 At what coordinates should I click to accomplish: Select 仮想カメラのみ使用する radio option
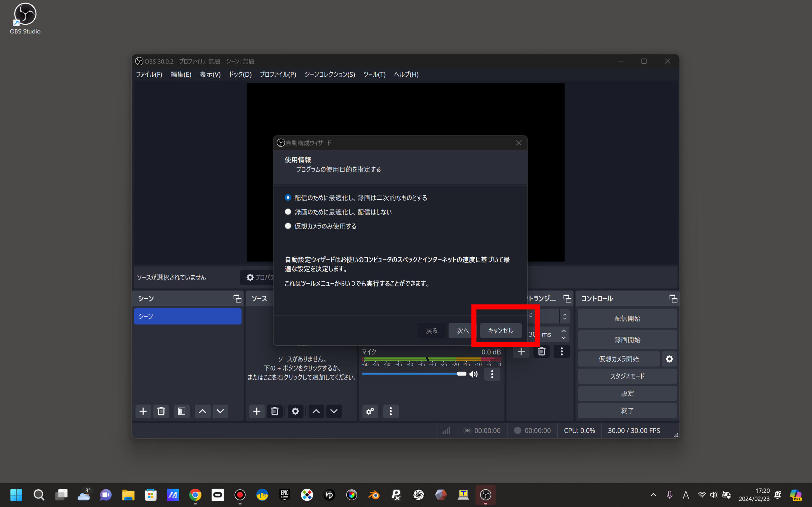(x=288, y=226)
